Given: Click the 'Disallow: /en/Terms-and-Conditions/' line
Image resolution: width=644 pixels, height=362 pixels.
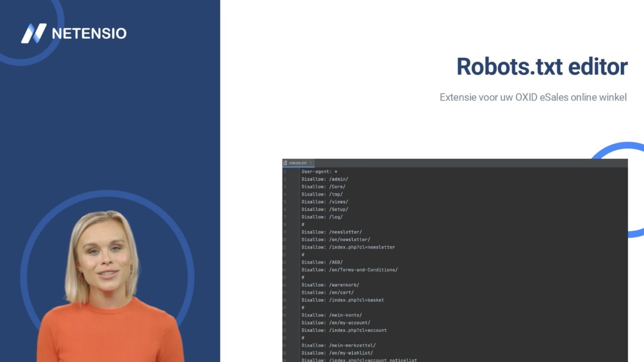Looking at the screenshot, I should tap(350, 269).
